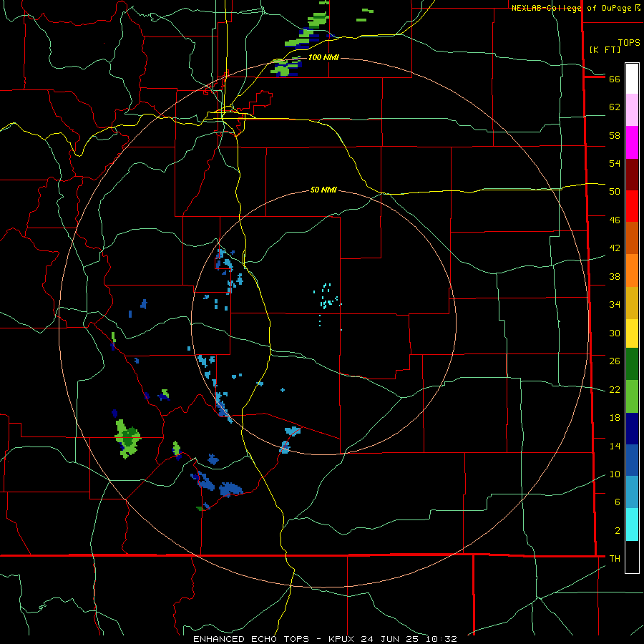Click the "6" legend value
Image resolution: width=644 pixels, height=644 pixels.
pos(617,502)
